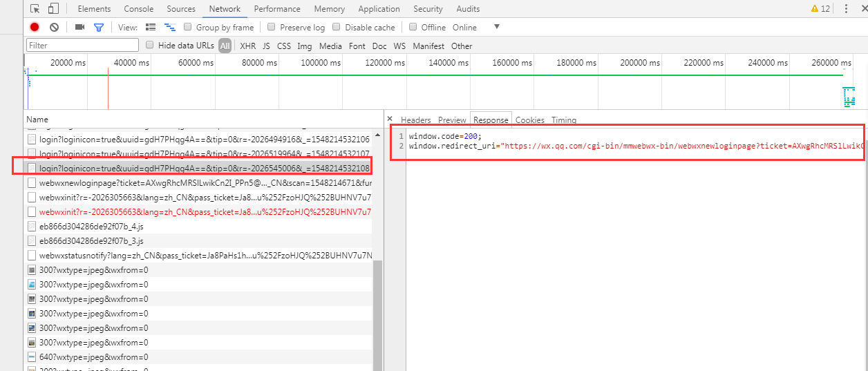Select login request ending 1548214532108

click(198, 168)
